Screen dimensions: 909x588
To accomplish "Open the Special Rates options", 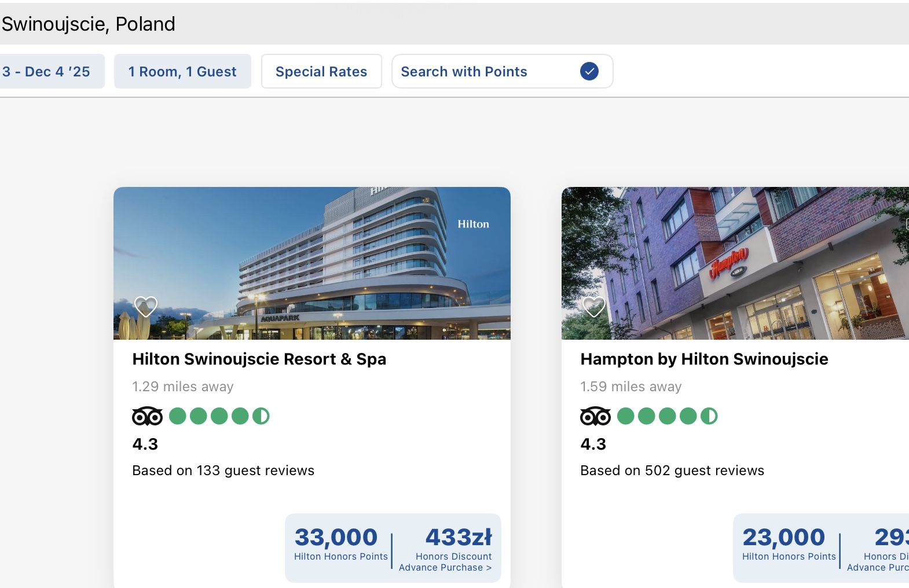I will pos(321,71).
